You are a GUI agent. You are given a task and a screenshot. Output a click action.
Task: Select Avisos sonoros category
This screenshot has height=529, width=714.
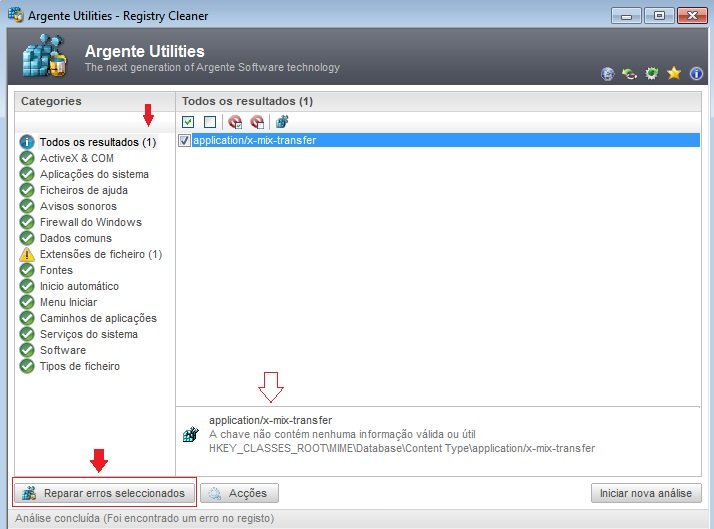(78, 206)
